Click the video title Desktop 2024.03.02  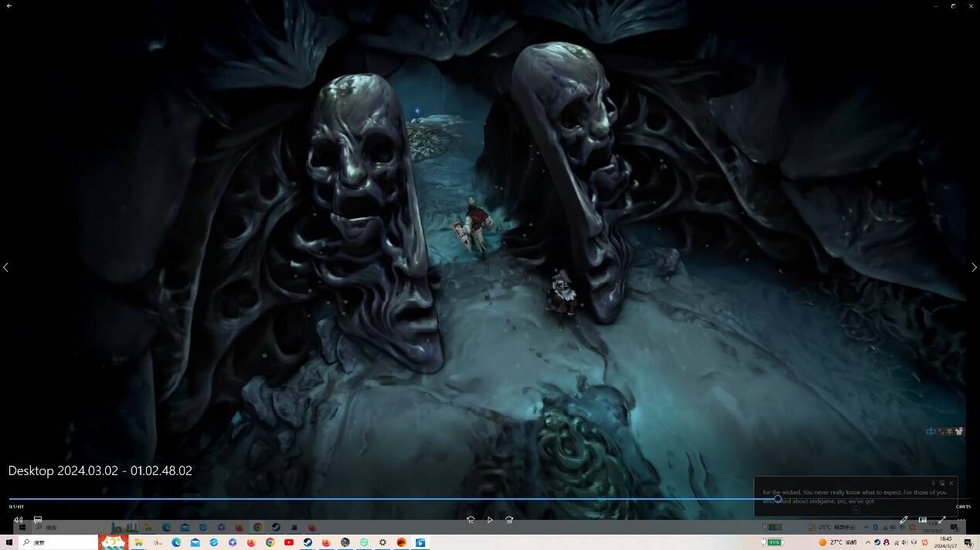[100, 470]
